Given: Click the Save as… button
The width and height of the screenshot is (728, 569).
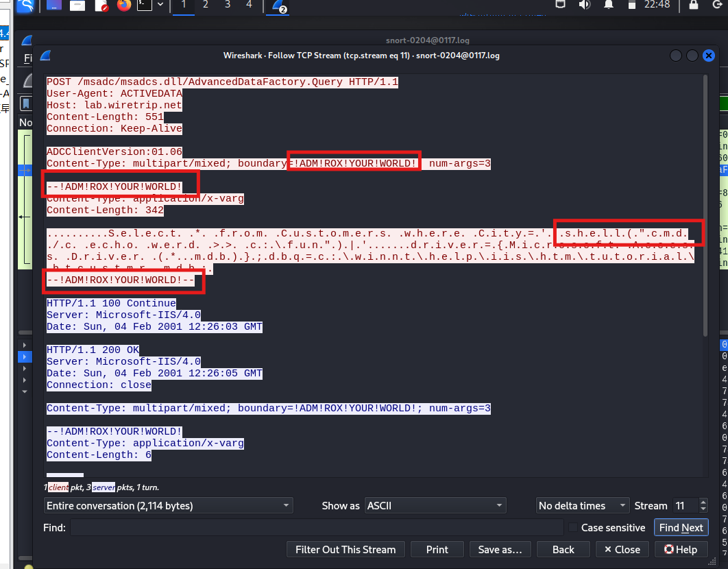Looking at the screenshot, I should point(500,550).
